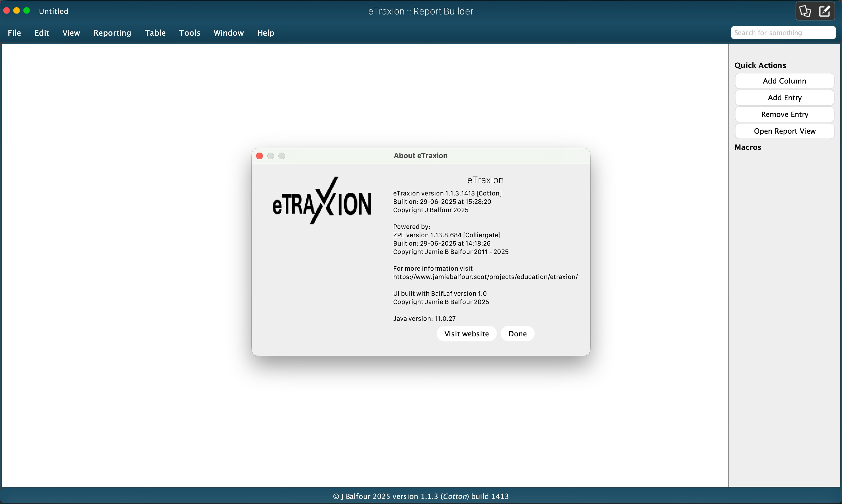842x504 pixels.
Task: Click the status bar copyright version text
Action: tap(421, 496)
